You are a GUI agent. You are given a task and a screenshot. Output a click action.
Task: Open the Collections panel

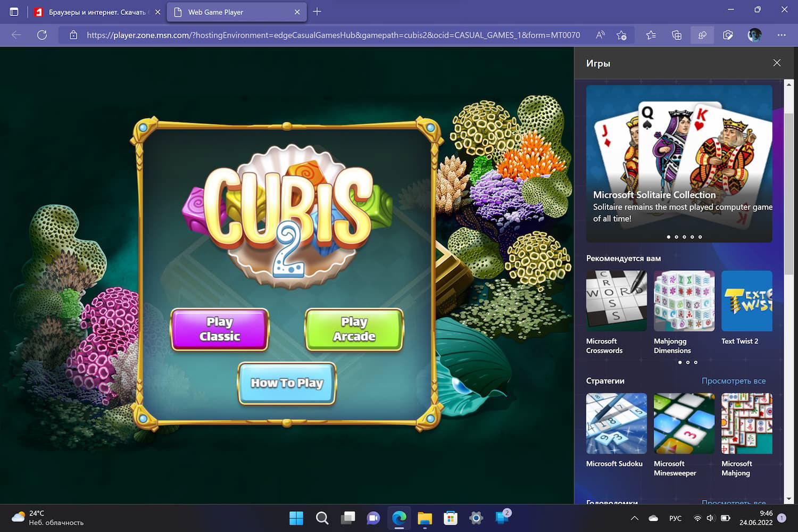click(677, 35)
